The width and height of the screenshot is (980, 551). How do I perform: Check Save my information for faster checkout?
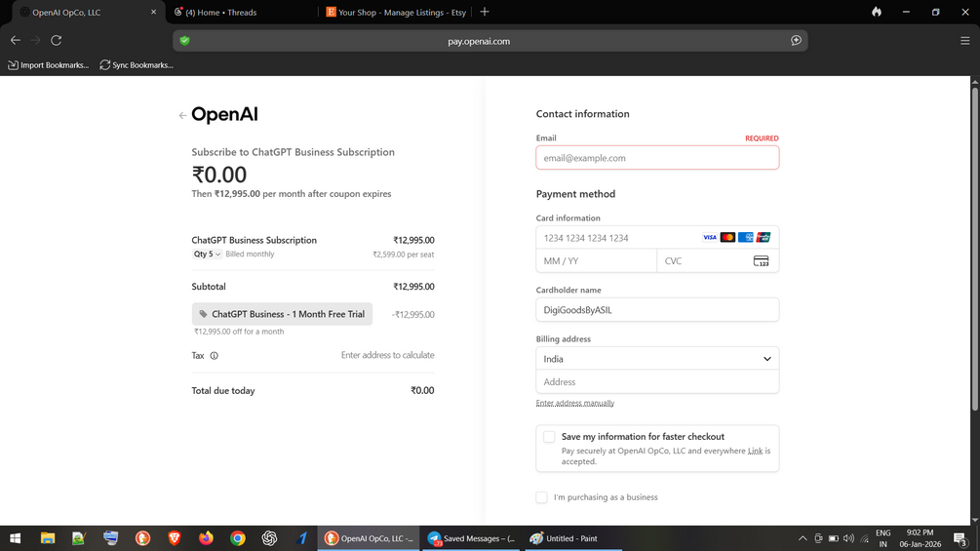tap(549, 437)
